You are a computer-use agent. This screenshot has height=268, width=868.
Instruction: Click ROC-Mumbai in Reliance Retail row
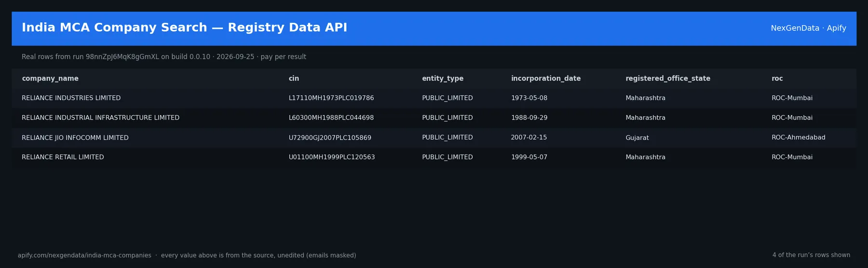[792, 157]
